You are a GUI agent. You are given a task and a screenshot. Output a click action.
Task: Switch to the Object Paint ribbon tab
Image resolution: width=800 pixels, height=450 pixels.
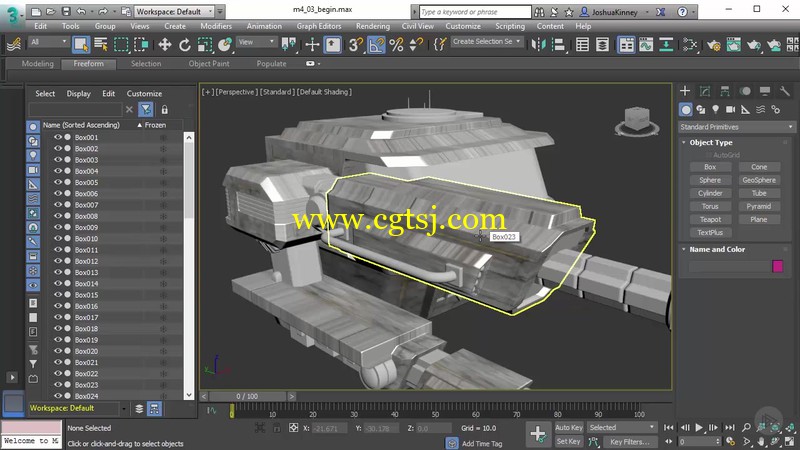209,64
